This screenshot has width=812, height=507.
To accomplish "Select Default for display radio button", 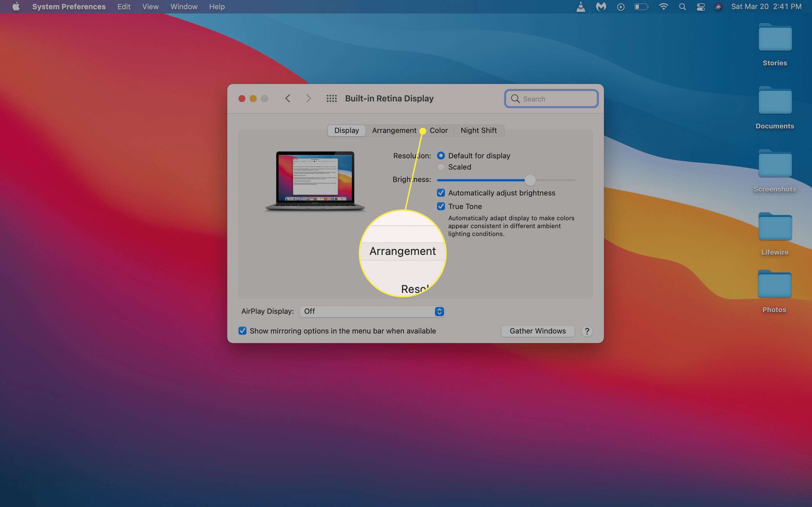I will [440, 155].
